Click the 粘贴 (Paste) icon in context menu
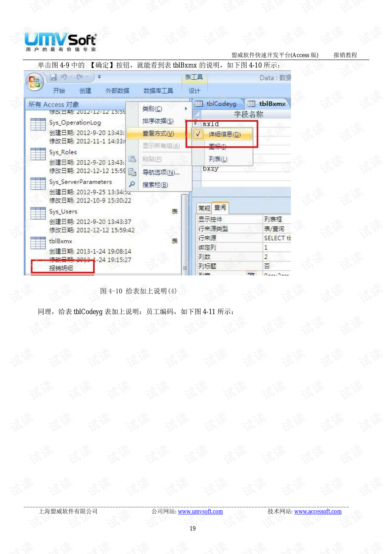Screen dimensions: 392x554 click(132, 159)
